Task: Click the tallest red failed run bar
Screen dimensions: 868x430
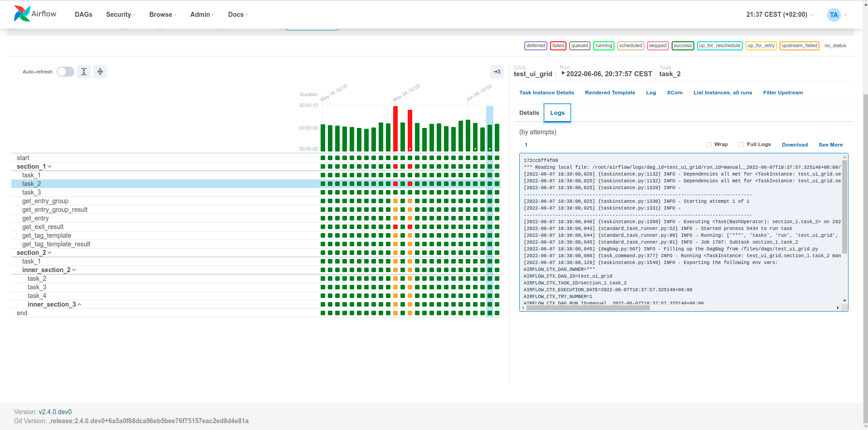Action: (x=395, y=129)
